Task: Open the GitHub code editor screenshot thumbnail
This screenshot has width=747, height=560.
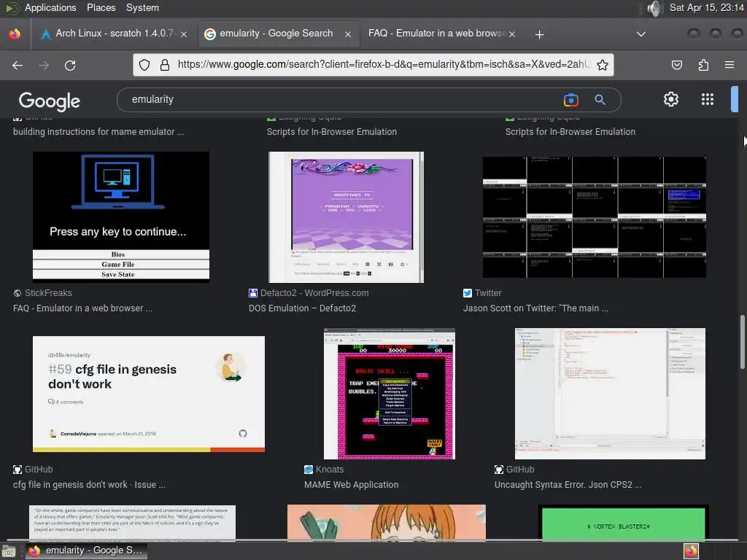Action: coord(610,394)
